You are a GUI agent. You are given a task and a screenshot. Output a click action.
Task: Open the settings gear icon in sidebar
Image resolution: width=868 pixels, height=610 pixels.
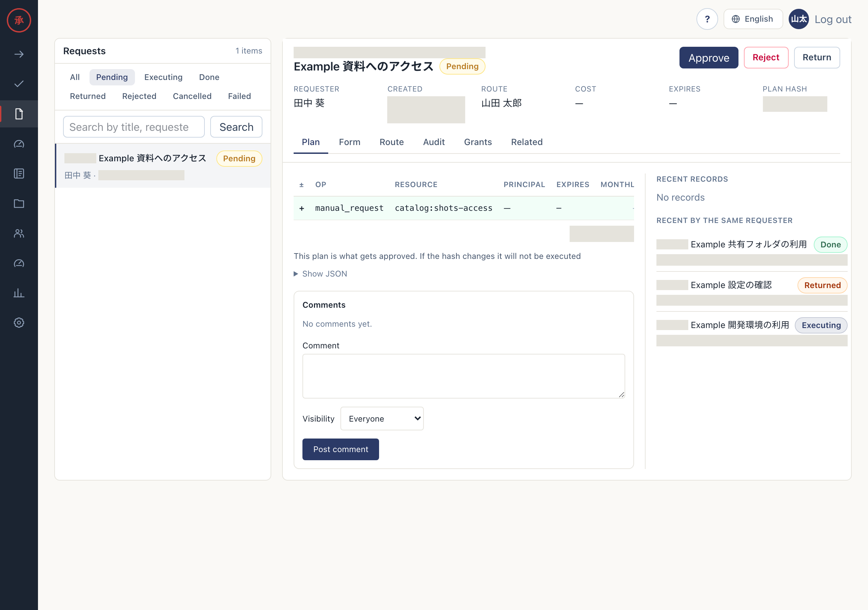[19, 322]
